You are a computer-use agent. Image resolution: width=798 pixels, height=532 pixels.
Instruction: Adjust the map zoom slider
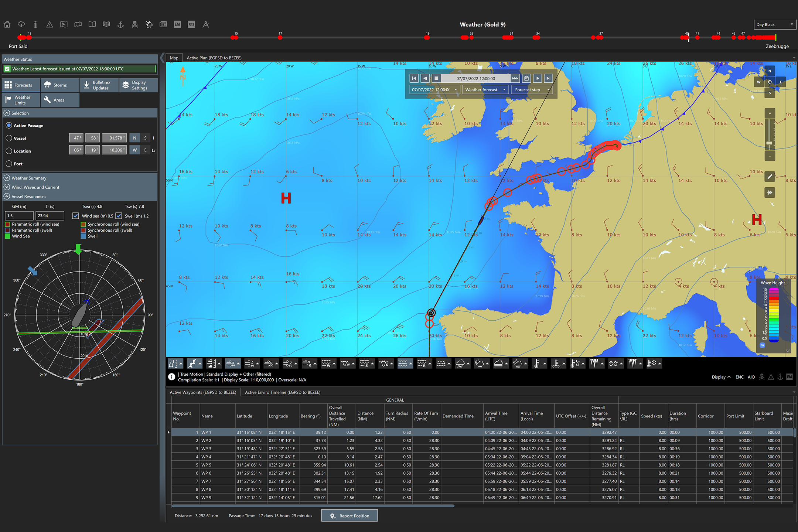pyautogui.click(x=770, y=143)
